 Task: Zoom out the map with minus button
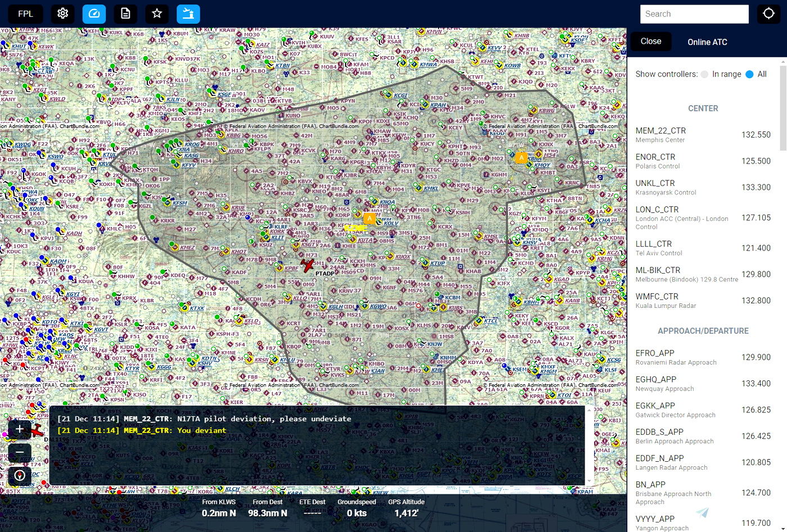[x=20, y=452]
